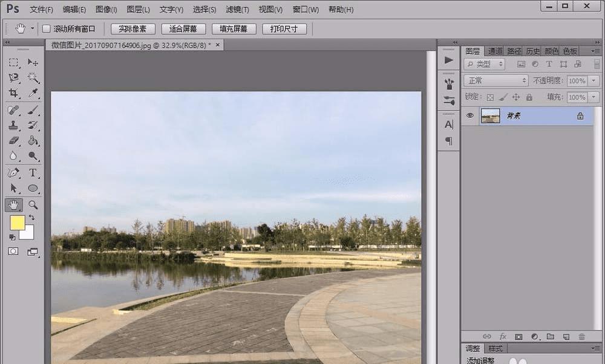Image resolution: width=605 pixels, height=364 pixels.
Task: Open the Actions panel play icon
Action: point(449,60)
